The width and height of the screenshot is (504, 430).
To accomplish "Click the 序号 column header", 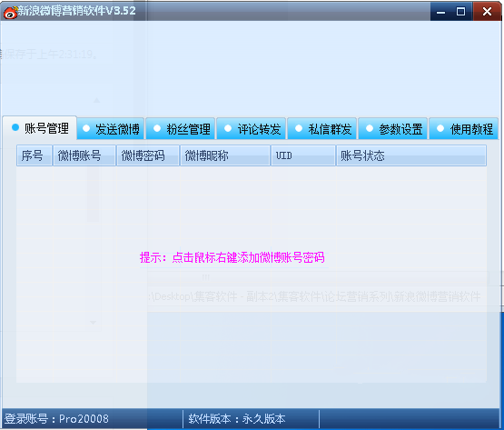I will pos(35,155).
